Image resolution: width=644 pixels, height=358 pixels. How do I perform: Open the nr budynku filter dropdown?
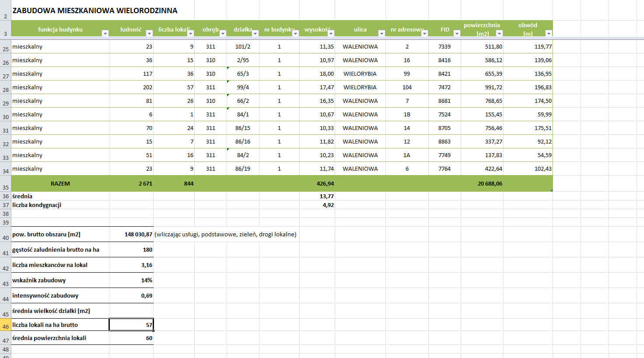295,33
